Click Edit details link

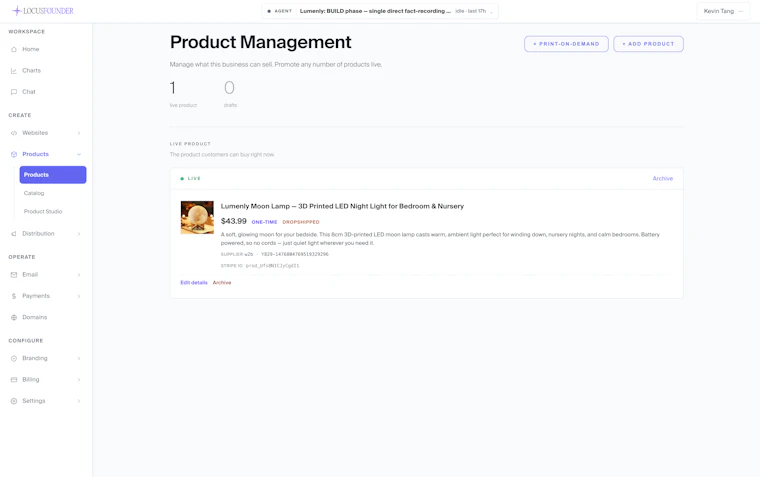(194, 283)
